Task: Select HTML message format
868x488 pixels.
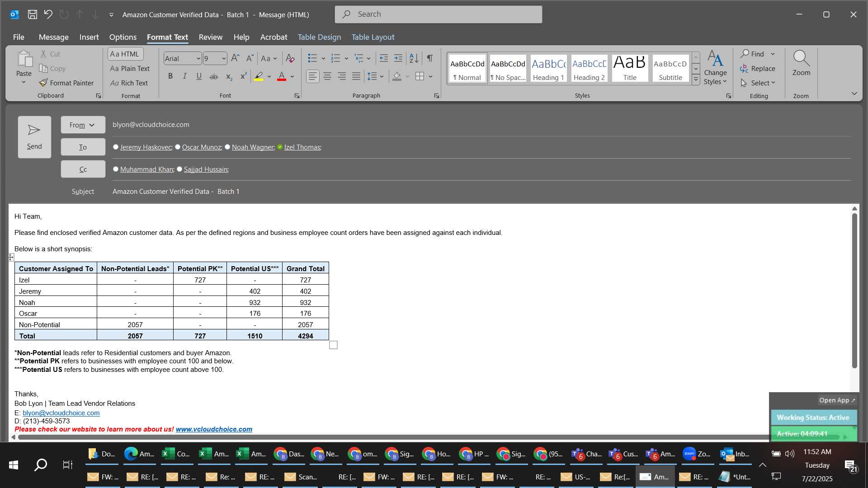Action: click(125, 54)
